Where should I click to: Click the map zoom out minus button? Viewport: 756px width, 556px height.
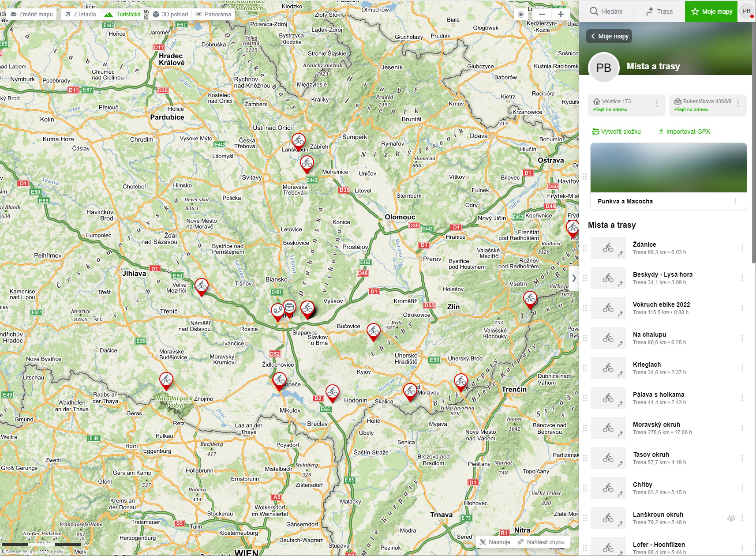[542, 14]
